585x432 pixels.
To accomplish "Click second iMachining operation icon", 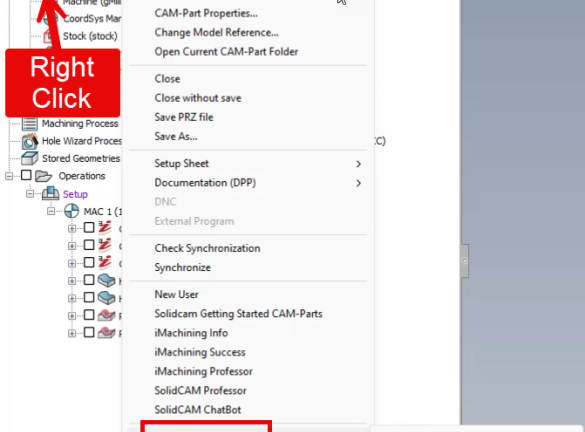I will 105,245.
